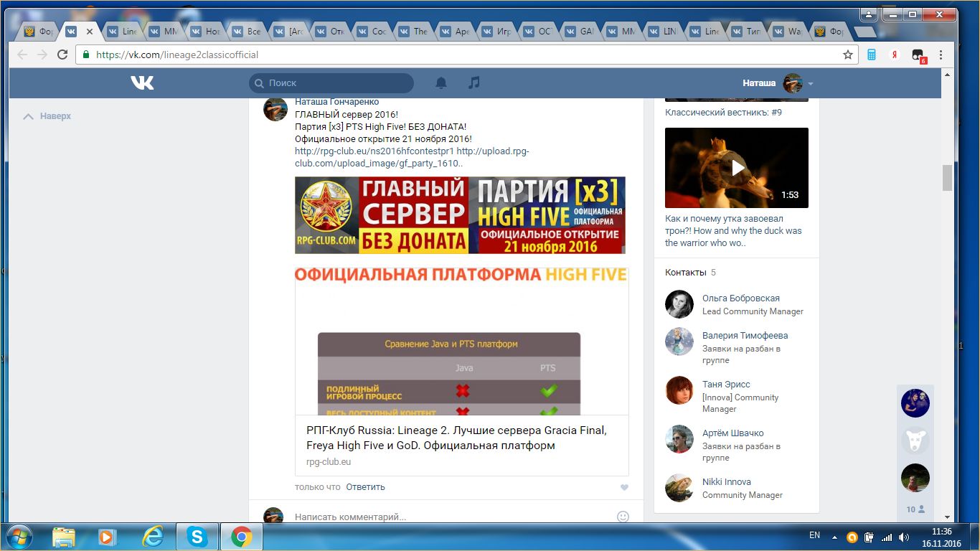Open Артём Швачко contact profile
Image resolution: width=980 pixels, height=551 pixels.
pyautogui.click(x=732, y=433)
